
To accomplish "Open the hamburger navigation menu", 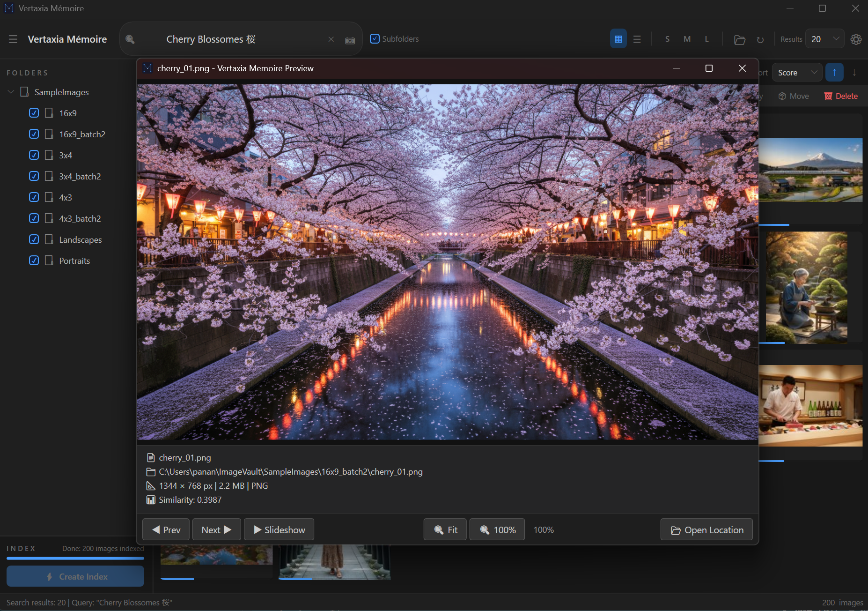I will pos(13,39).
